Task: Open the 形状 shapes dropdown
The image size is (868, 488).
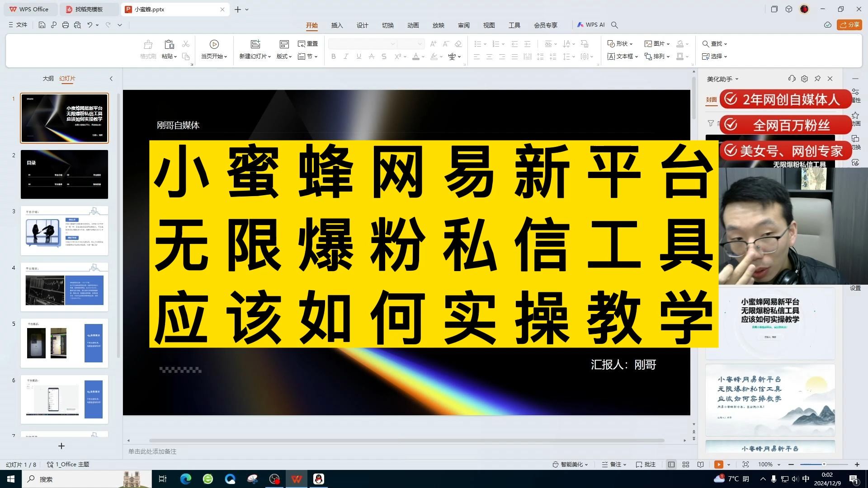Action: click(x=620, y=44)
